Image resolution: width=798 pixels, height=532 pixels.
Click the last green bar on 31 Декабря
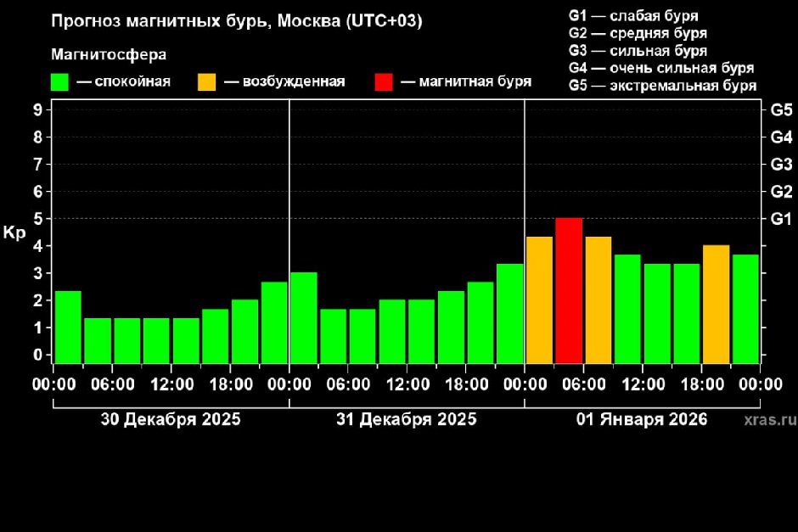pyautogui.click(x=509, y=313)
